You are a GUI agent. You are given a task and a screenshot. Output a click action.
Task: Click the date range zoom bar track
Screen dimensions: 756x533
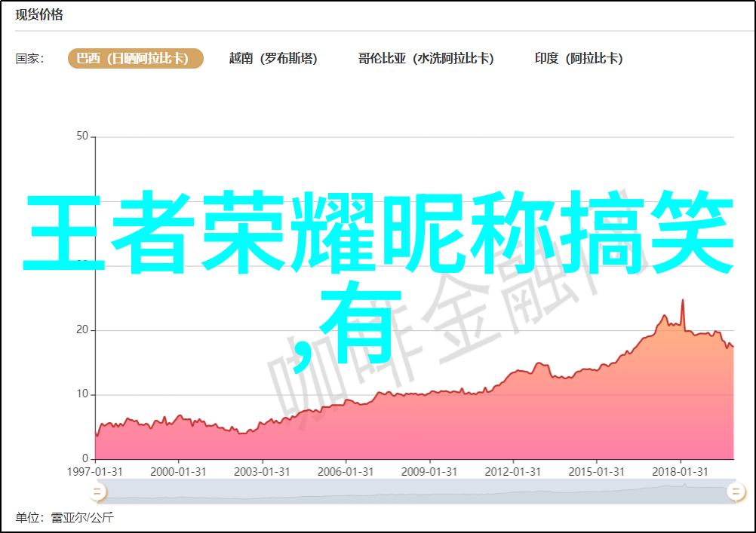(x=416, y=492)
